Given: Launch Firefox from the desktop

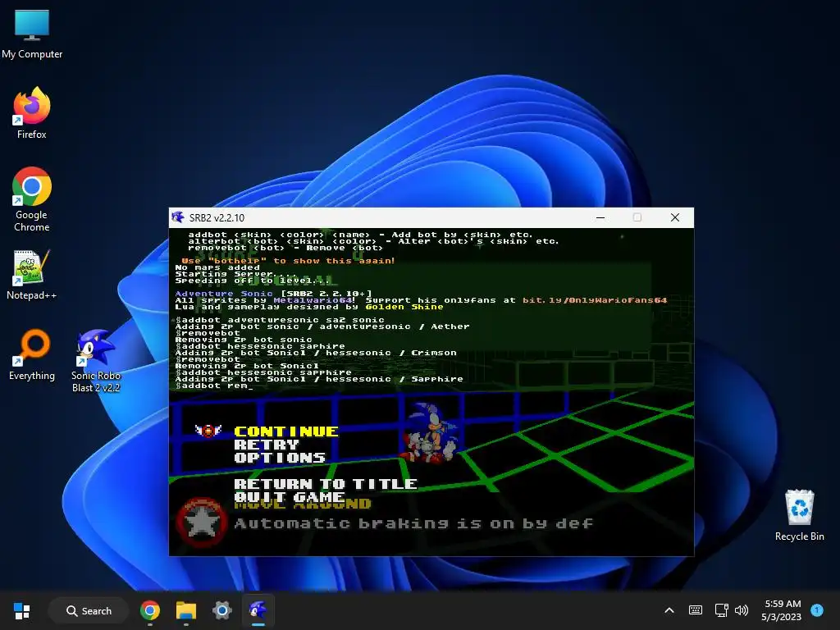Looking at the screenshot, I should 32,113.
